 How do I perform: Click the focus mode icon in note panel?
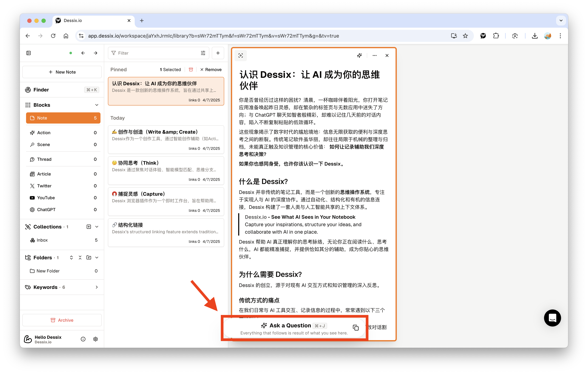pos(240,55)
